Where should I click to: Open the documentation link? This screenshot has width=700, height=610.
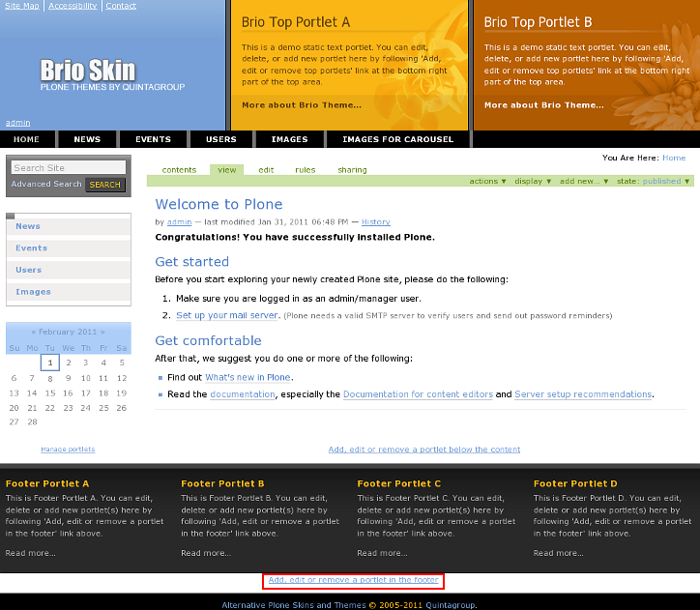pyautogui.click(x=243, y=394)
